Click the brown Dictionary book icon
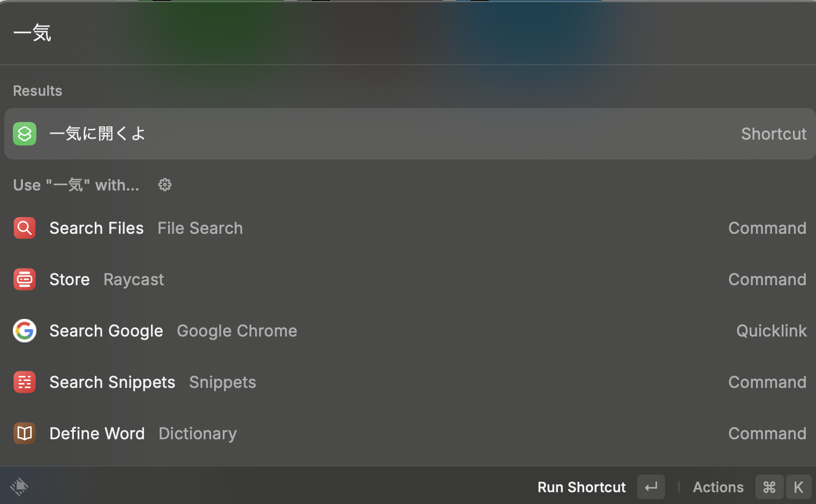This screenshot has width=816, height=504. coord(25,433)
